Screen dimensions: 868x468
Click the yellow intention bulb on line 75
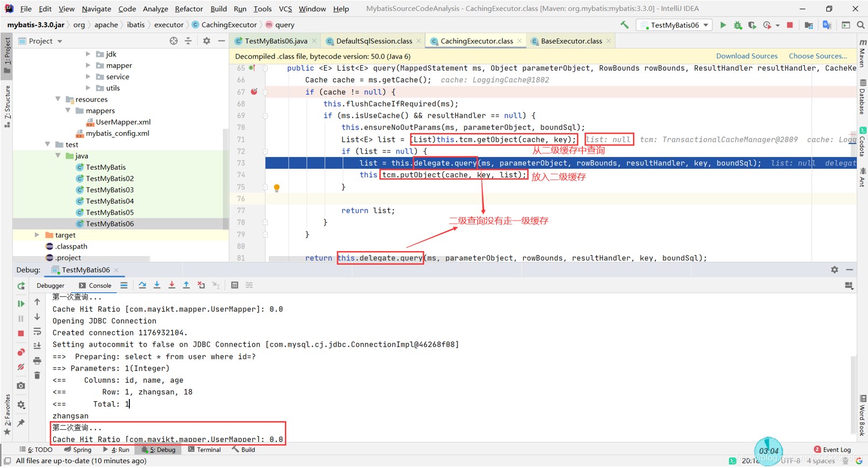click(277, 188)
